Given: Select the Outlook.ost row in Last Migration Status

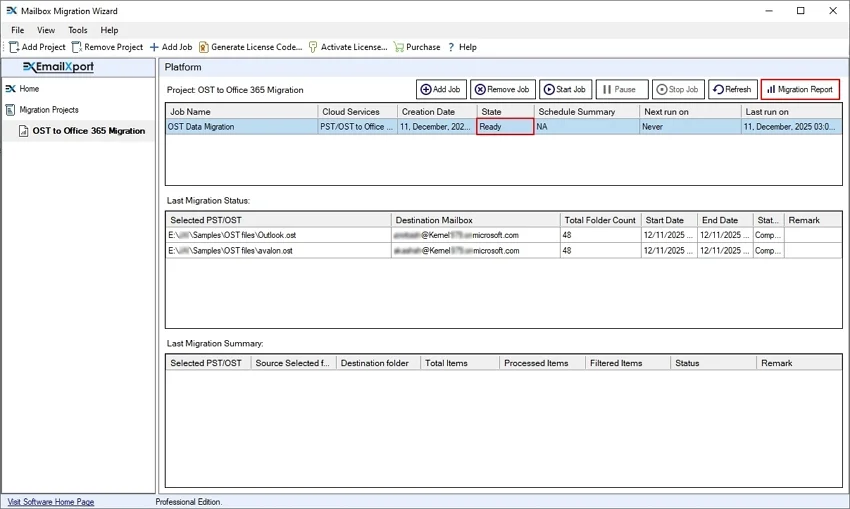Looking at the screenshot, I should tap(504, 235).
